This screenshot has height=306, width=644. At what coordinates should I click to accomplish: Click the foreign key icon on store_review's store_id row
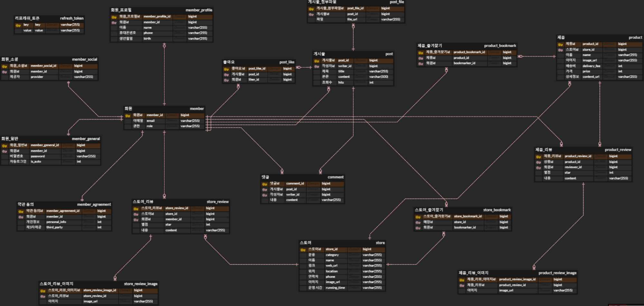(136, 214)
